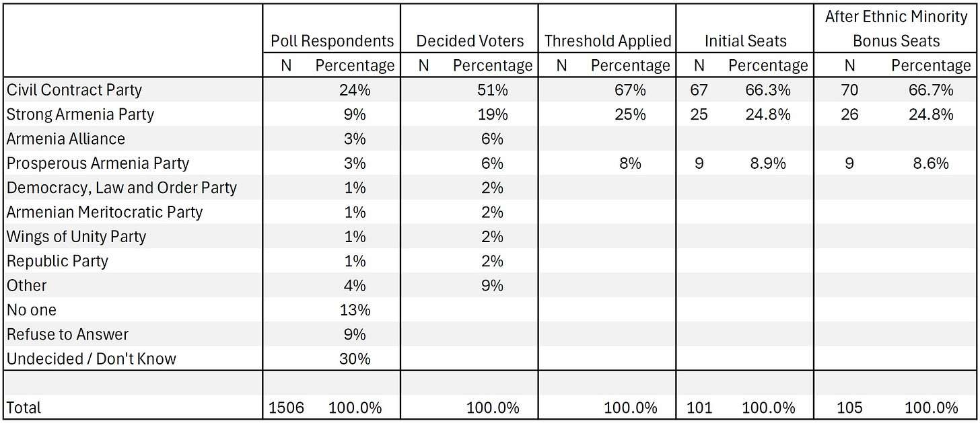Select the Initial Seats column header
This screenshot has height=423, width=980.
tap(745, 41)
